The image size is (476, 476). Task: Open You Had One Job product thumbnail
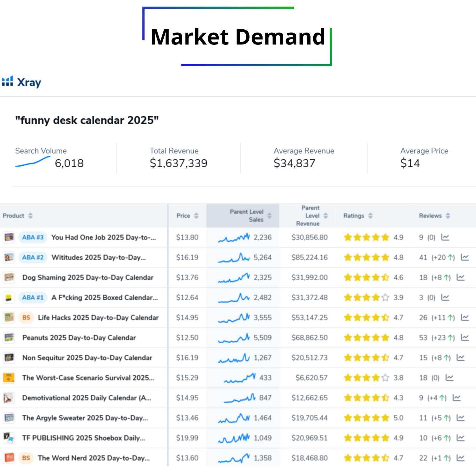9,237
